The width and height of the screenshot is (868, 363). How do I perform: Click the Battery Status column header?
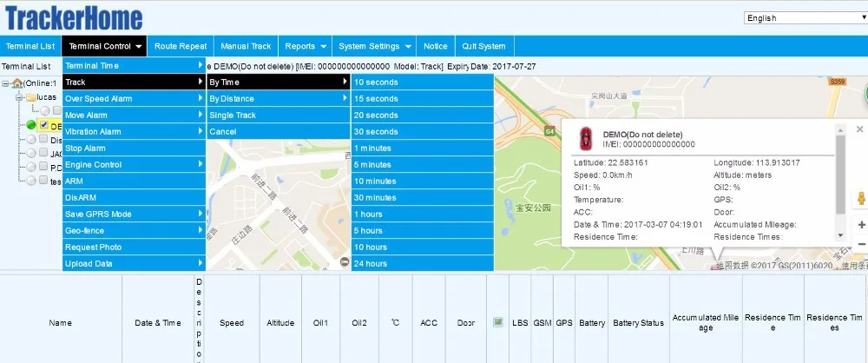[638, 322]
